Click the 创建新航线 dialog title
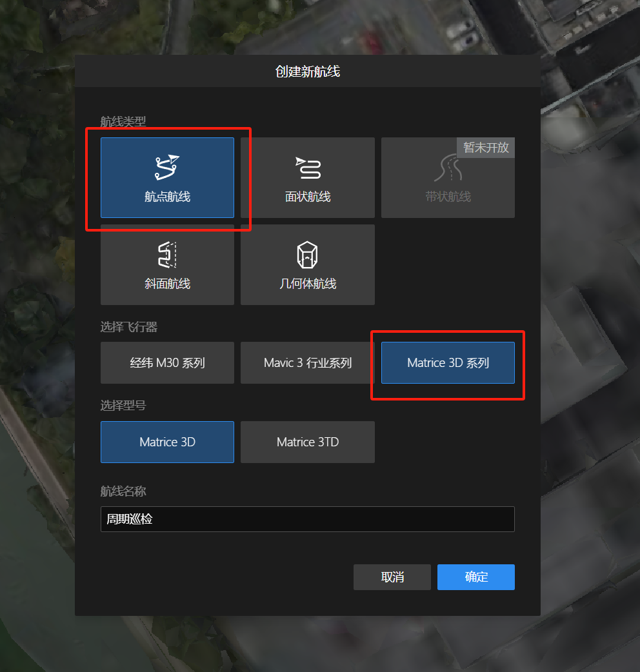Image resolution: width=640 pixels, height=672 pixels. (307, 71)
